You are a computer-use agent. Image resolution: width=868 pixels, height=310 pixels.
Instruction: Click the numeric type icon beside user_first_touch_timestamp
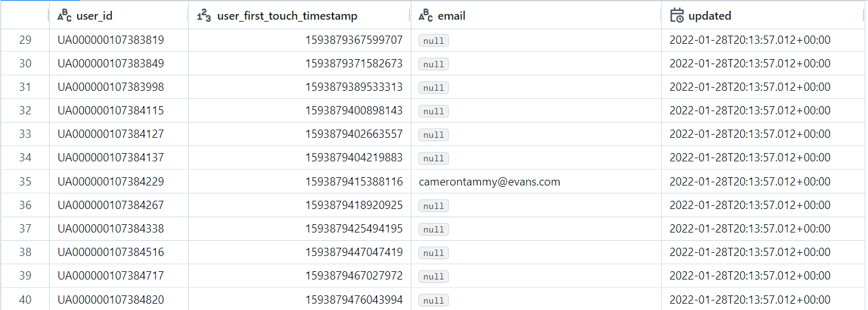click(203, 16)
